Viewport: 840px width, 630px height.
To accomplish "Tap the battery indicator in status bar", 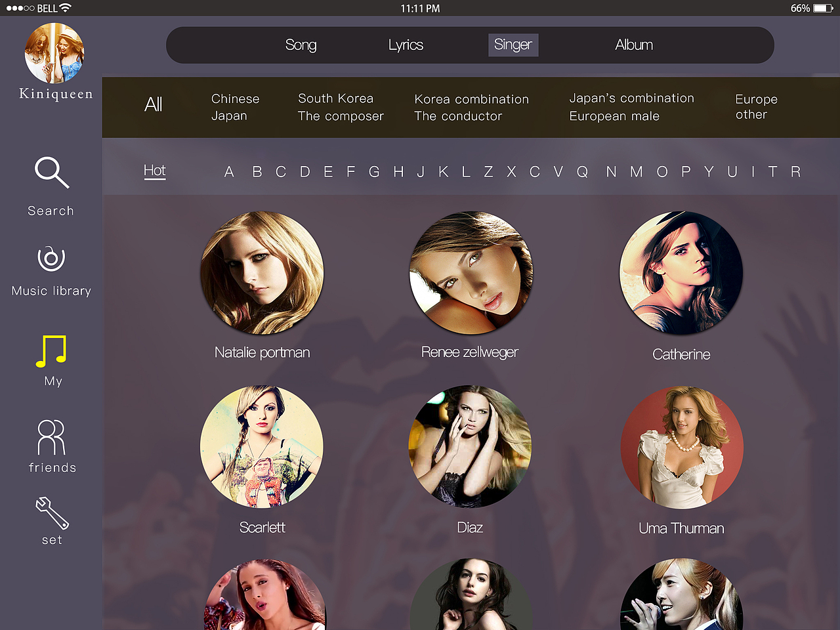I will pyautogui.click(x=823, y=8).
